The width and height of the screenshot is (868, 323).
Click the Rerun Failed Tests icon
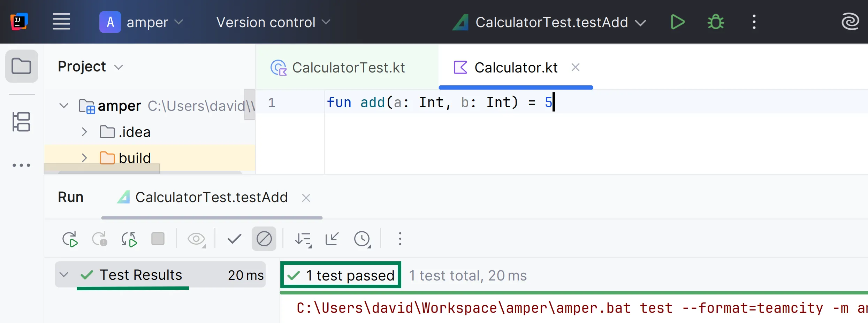click(99, 239)
